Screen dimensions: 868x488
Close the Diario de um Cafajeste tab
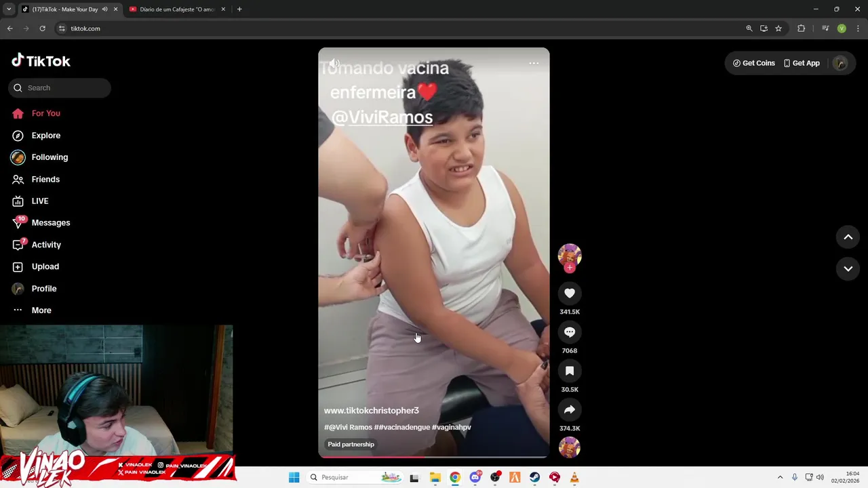222,9
